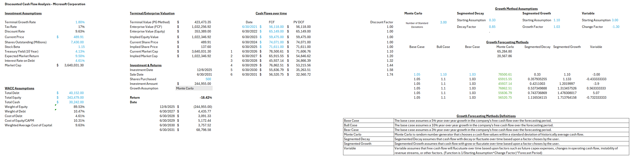Click the Sale Date 6/30/2031
The image size is (644, 159).
(x=205, y=75)
